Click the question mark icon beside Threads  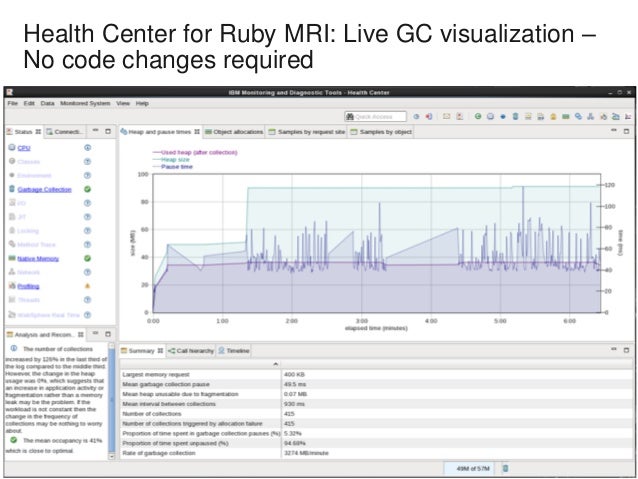pos(87,300)
